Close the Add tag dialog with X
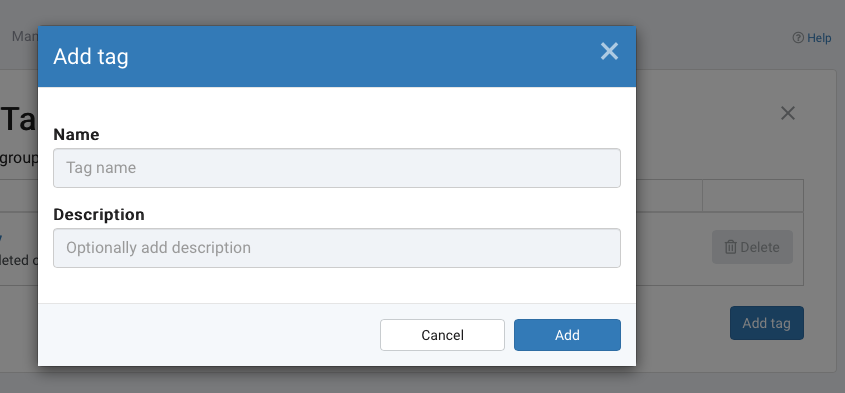The height and width of the screenshot is (393, 845). pyautogui.click(x=609, y=51)
